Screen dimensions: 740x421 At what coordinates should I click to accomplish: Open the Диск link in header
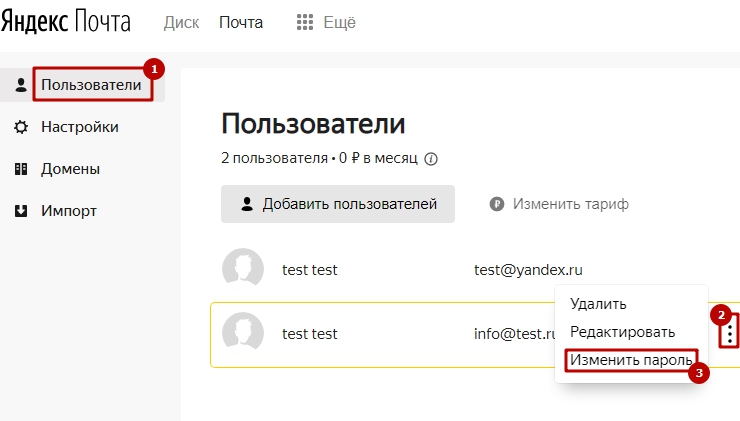(x=181, y=22)
